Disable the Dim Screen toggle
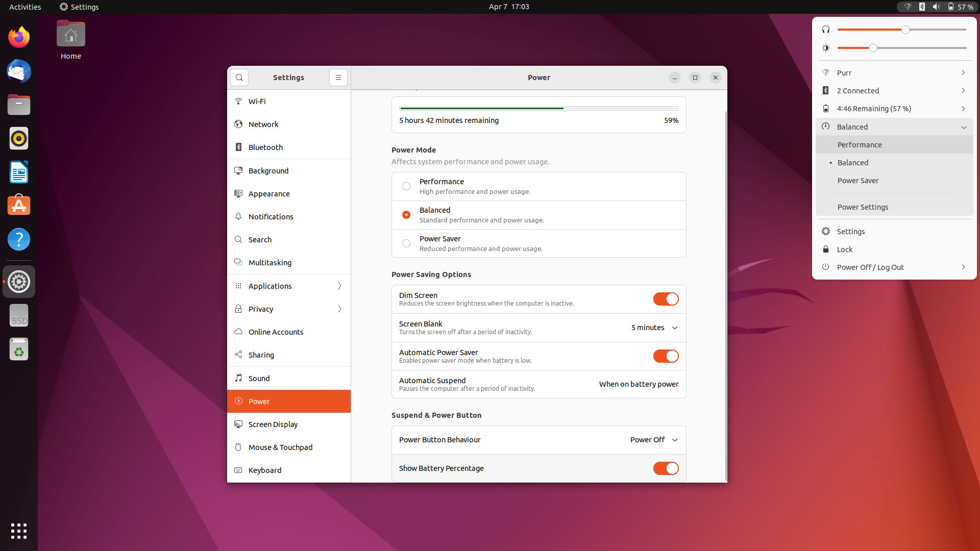 point(666,299)
